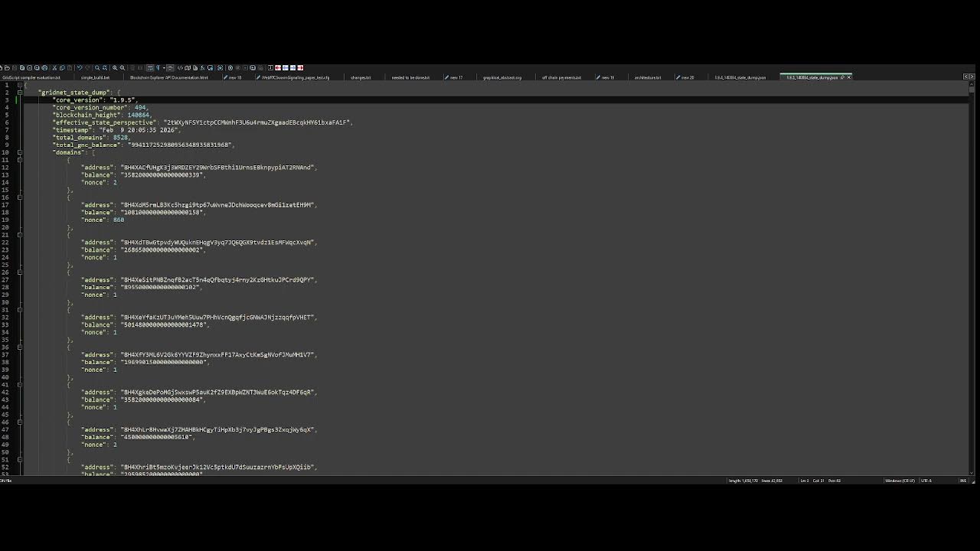
Task: Click the Undo arrow icon
Action: point(80,67)
